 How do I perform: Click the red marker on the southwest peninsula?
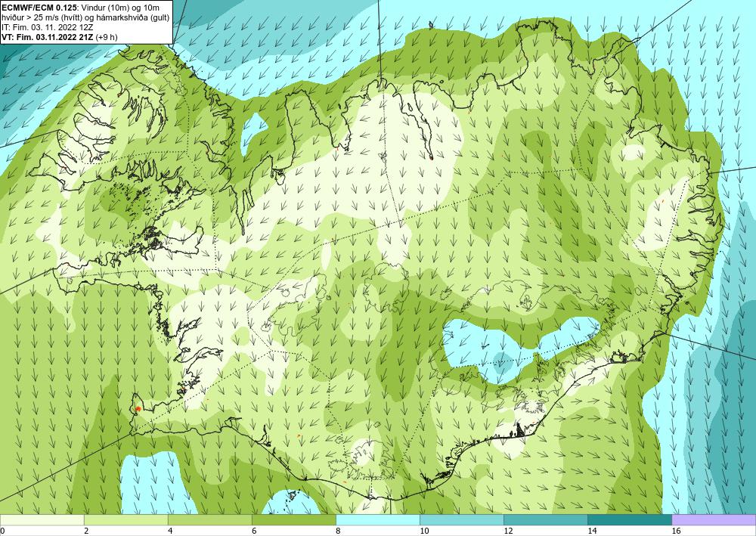tap(138, 408)
